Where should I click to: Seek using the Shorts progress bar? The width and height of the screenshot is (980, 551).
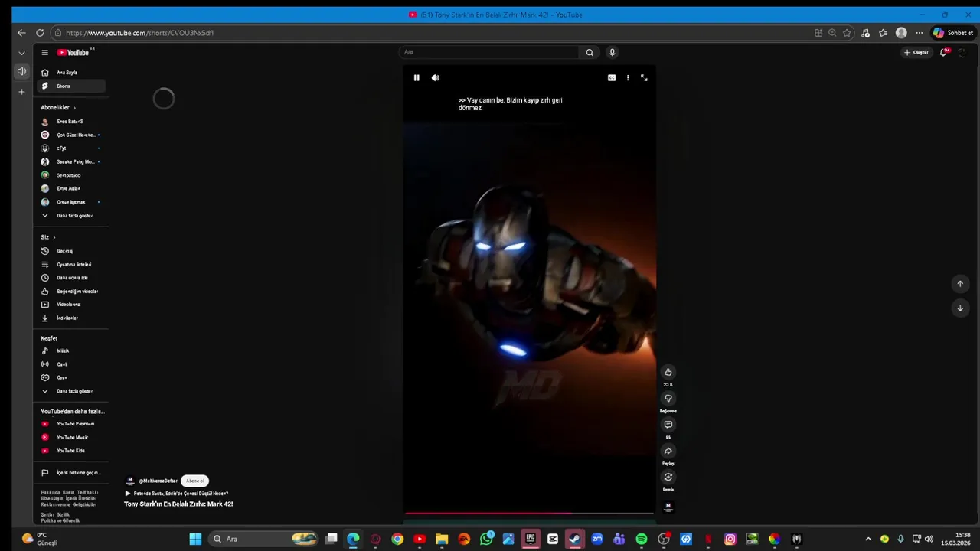[x=529, y=513]
